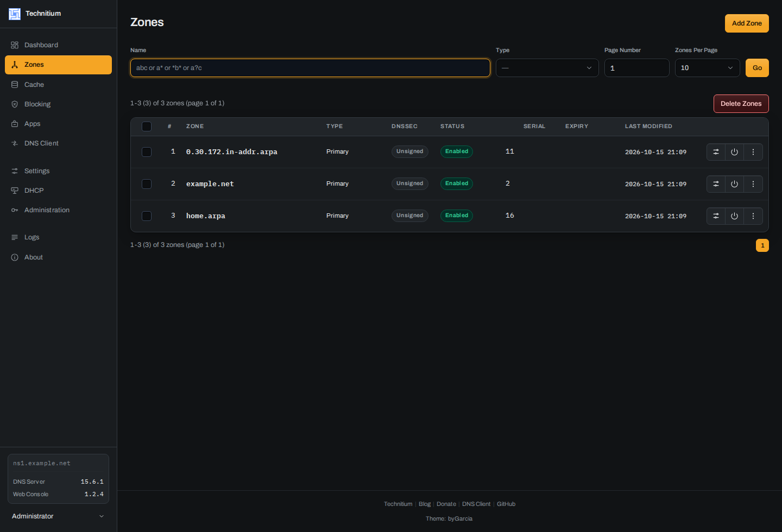
Task: Open zone options for 0.30.172.in-addr.arpa
Action: click(x=716, y=152)
